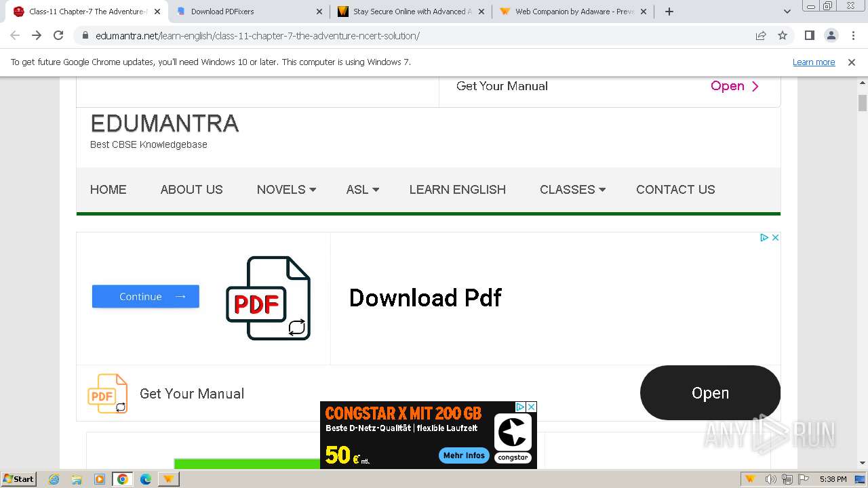Open the tab search chevron
The height and width of the screenshot is (488, 868).
click(x=787, y=12)
